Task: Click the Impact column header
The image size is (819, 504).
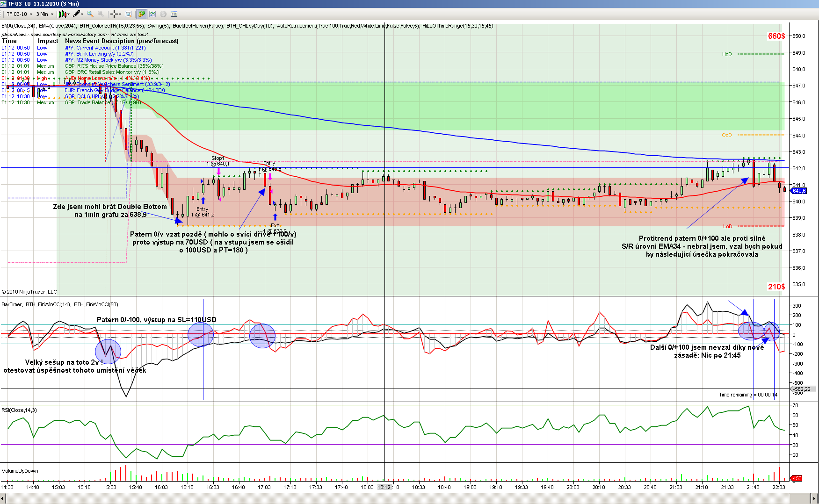Action: point(48,41)
